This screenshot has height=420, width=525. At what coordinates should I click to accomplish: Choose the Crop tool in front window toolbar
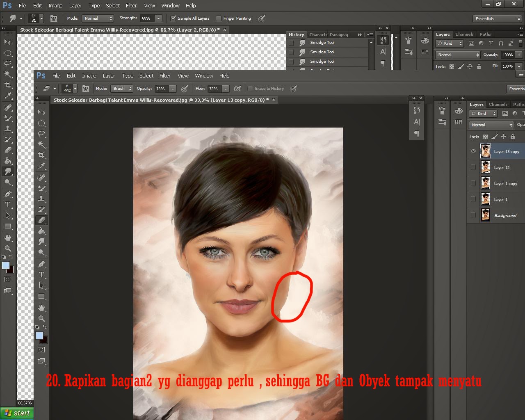[x=41, y=155]
